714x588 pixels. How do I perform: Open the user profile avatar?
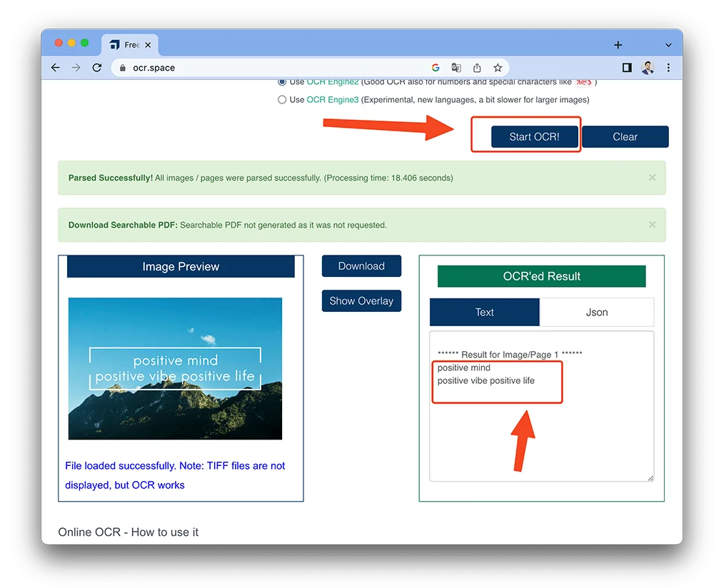(648, 68)
